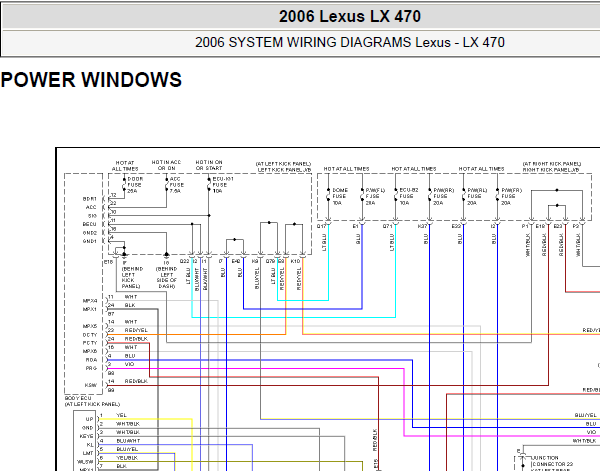Select the "RIGHT KICK PANEL J/B" label
The width and height of the screenshot is (600, 471).
pyautogui.click(x=551, y=169)
